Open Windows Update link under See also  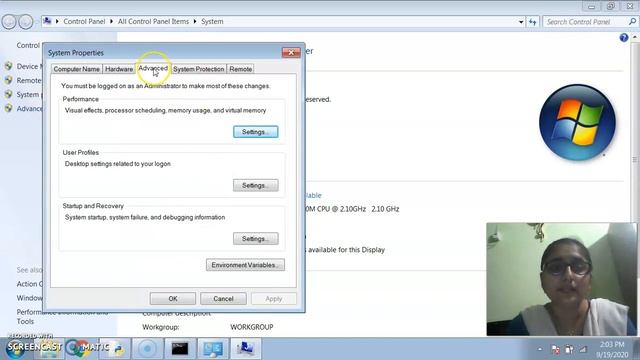pos(29,298)
